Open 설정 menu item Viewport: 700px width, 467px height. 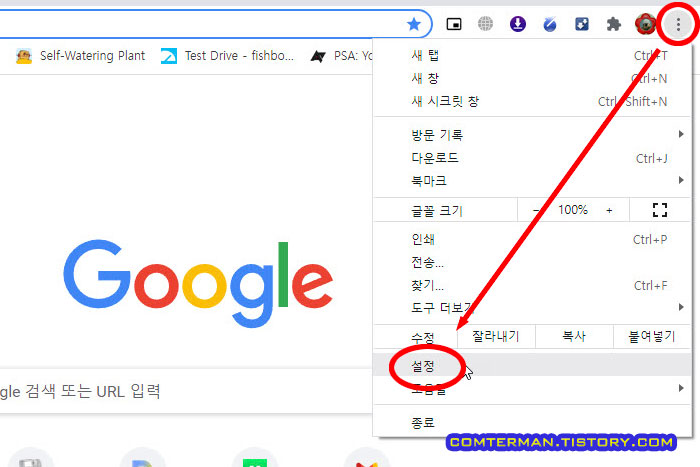(532, 366)
